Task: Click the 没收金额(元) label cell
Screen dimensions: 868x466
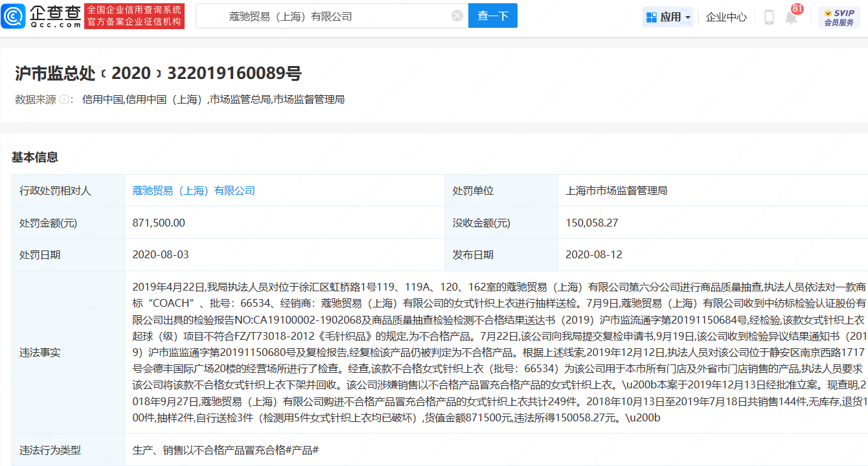Action: (501, 223)
